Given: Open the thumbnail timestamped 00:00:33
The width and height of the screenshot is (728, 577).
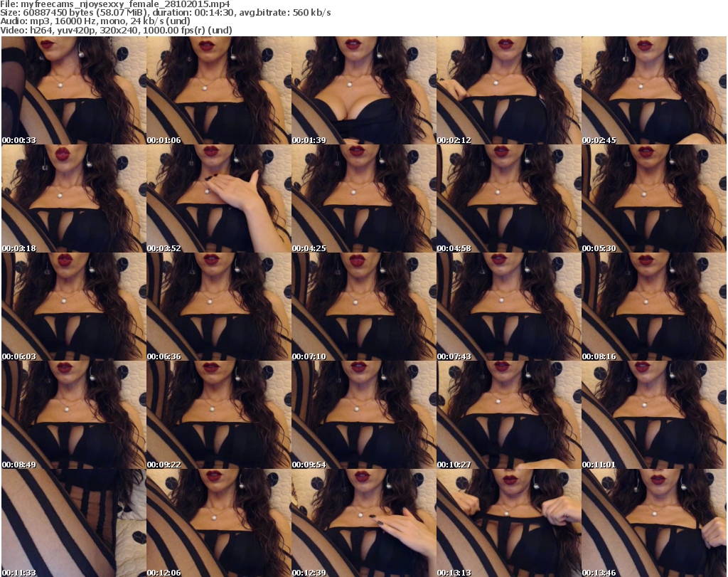Looking at the screenshot, I should point(74,90).
